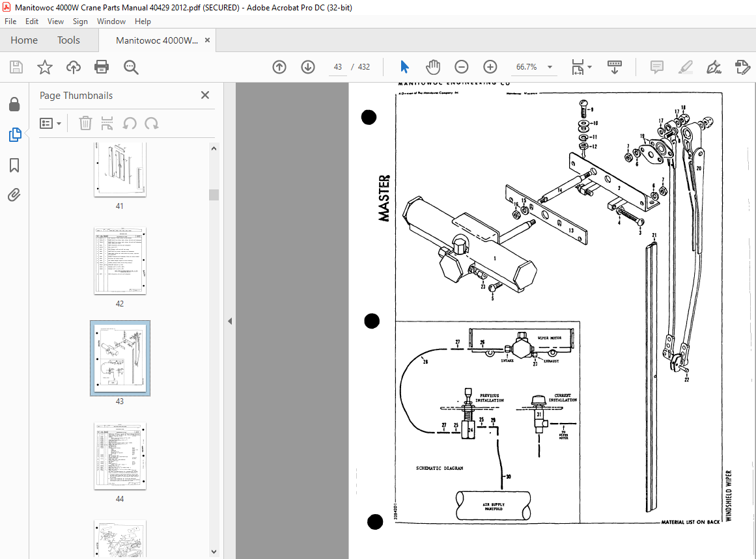Open the File menu
Viewport: 756px width, 559px height.
point(10,21)
